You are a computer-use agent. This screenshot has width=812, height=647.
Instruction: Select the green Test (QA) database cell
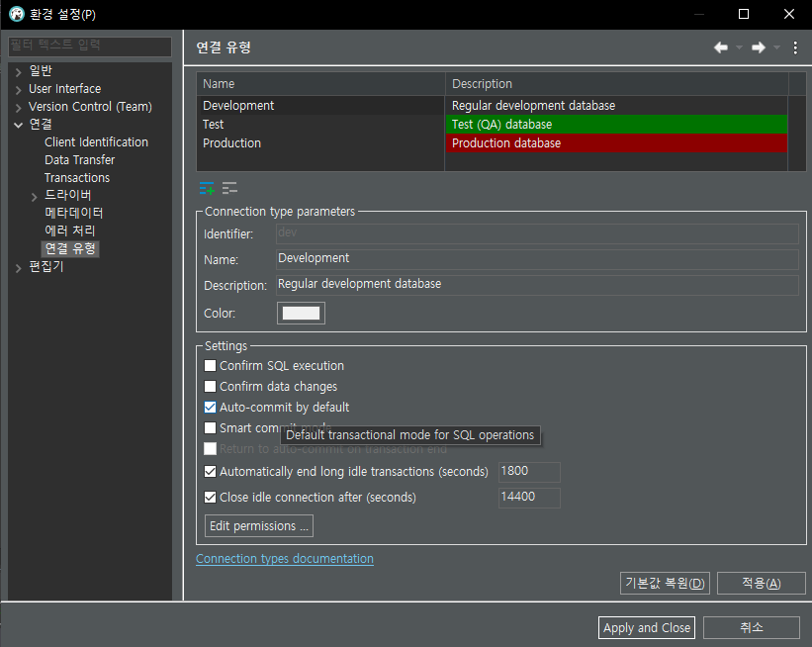pos(616,125)
